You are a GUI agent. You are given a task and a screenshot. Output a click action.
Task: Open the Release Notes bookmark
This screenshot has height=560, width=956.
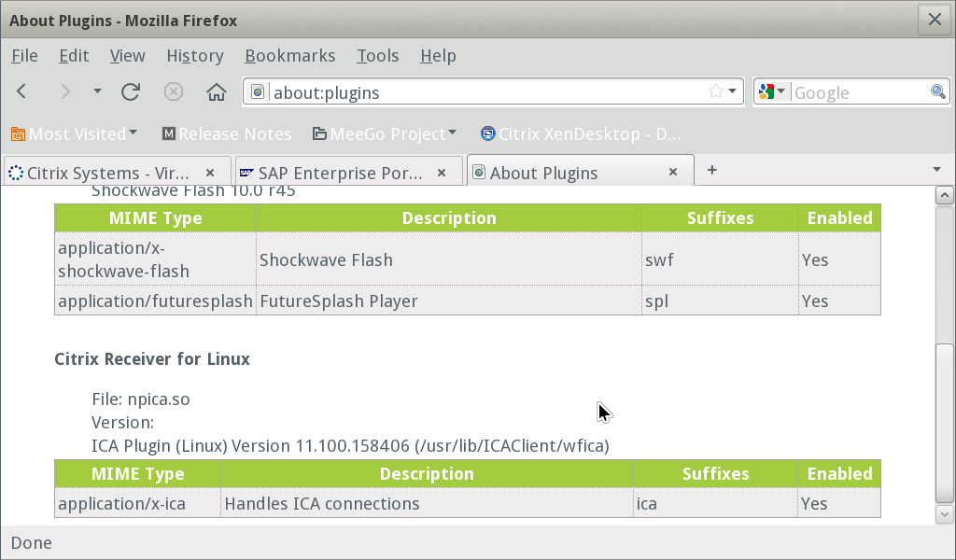tap(226, 134)
